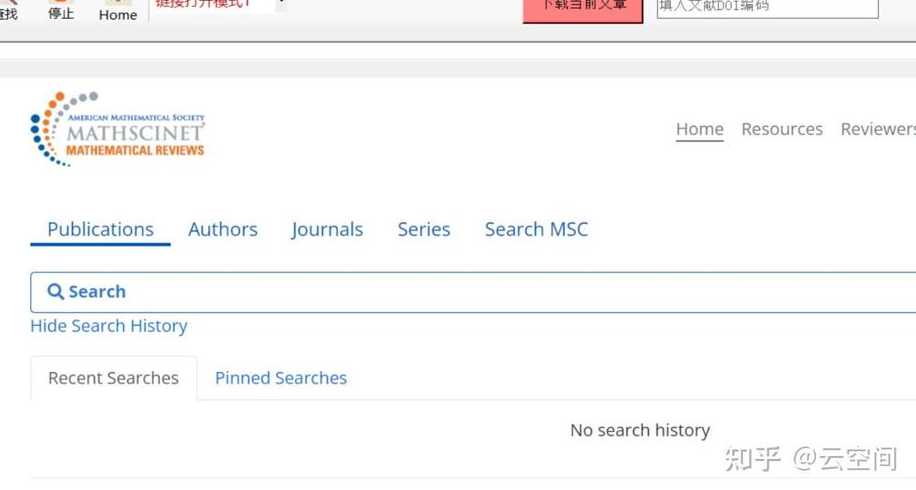Click the browser toolbar Home icon
Screen dimensions: 916x490
click(x=117, y=11)
